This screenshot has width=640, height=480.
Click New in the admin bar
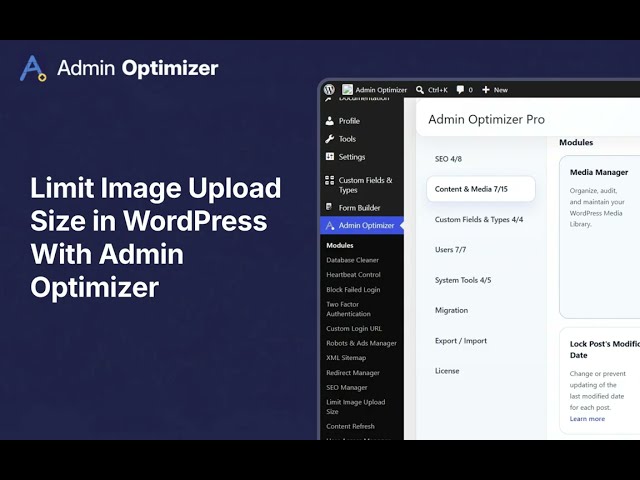click(500, 90)
